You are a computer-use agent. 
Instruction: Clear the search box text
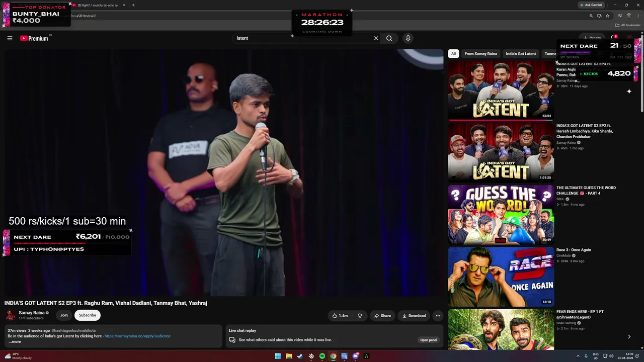(x=376, y=38)
